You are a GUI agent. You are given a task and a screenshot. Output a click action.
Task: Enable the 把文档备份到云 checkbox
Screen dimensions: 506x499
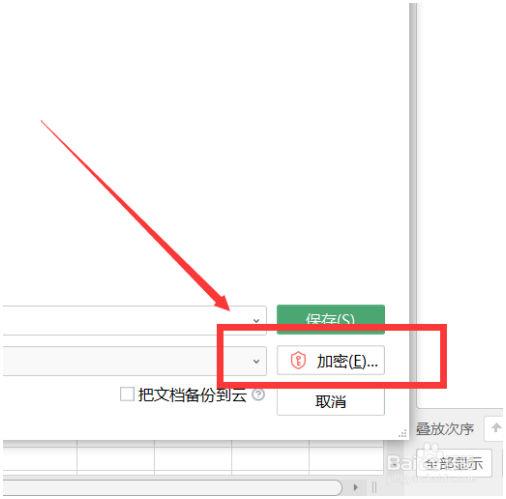[127, 394]
